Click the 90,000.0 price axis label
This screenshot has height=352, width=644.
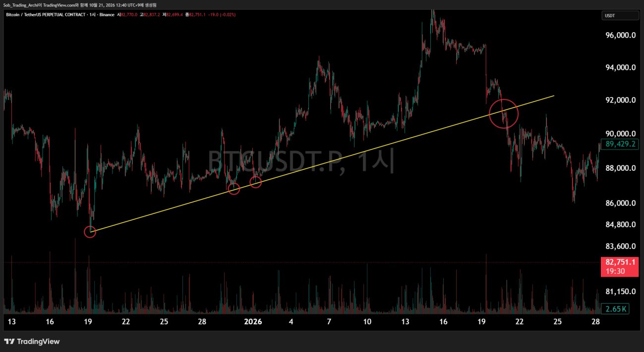(x=620, y=134)
